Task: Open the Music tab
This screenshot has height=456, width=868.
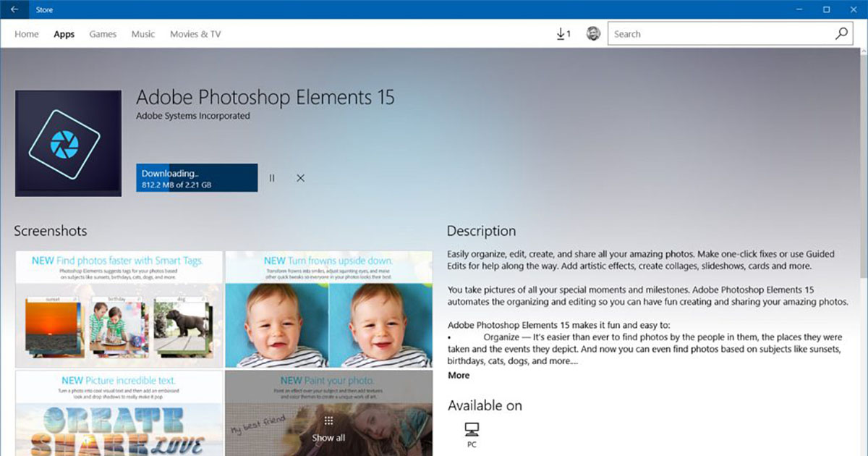Action: coord(143,34)
